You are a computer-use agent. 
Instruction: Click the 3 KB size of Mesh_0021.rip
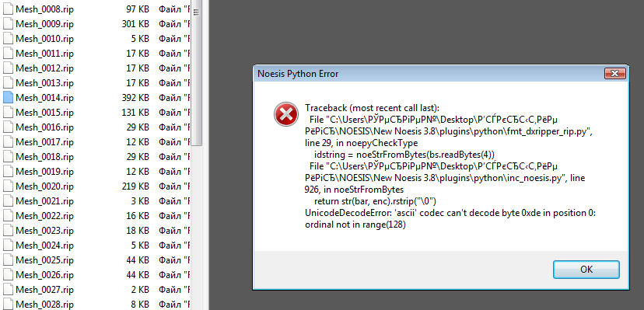(140, 201)
